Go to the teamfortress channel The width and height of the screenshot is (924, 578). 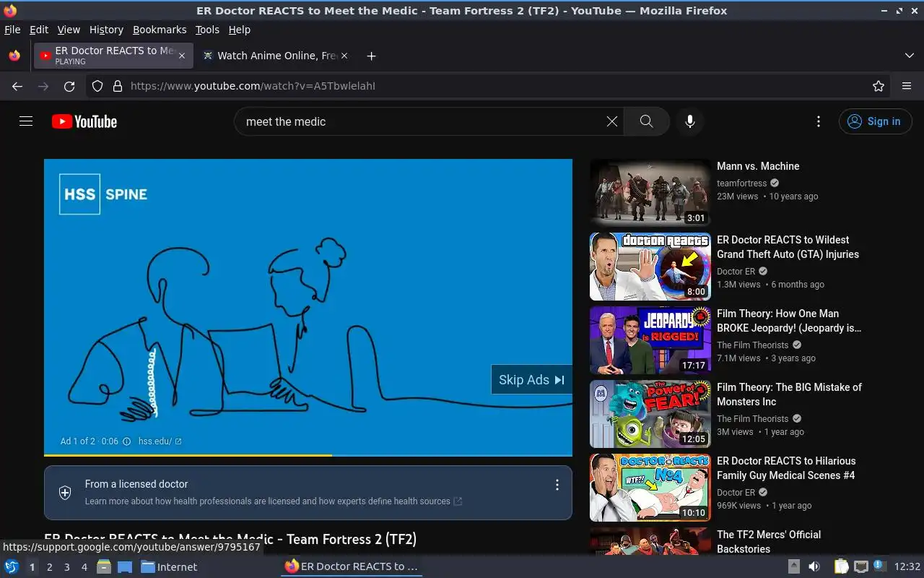pyautogui.click(x=741, y=184)
